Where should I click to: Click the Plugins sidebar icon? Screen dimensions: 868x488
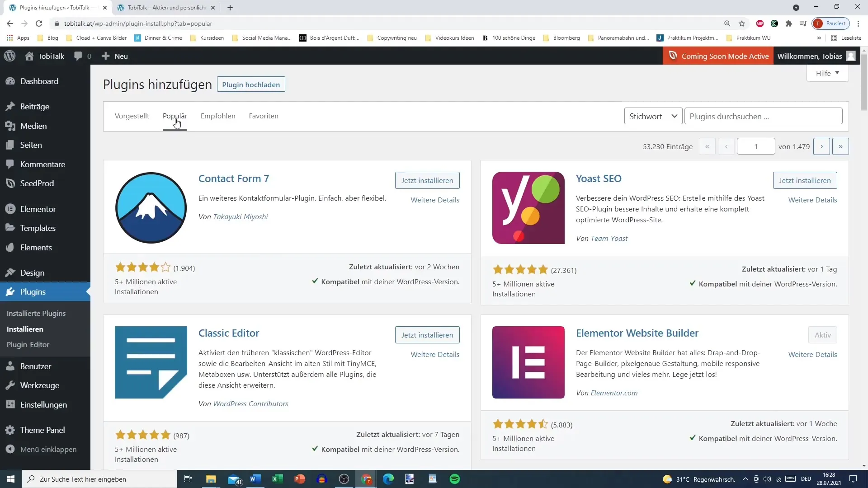11,292
